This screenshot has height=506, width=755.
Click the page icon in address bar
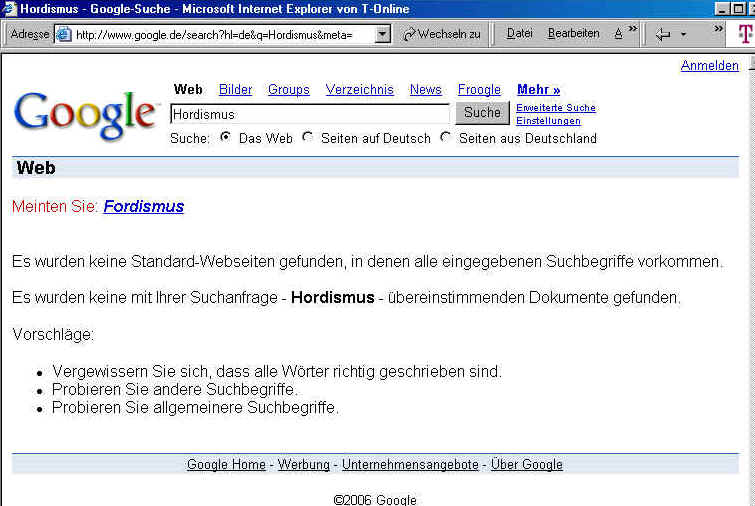point(64,34)
